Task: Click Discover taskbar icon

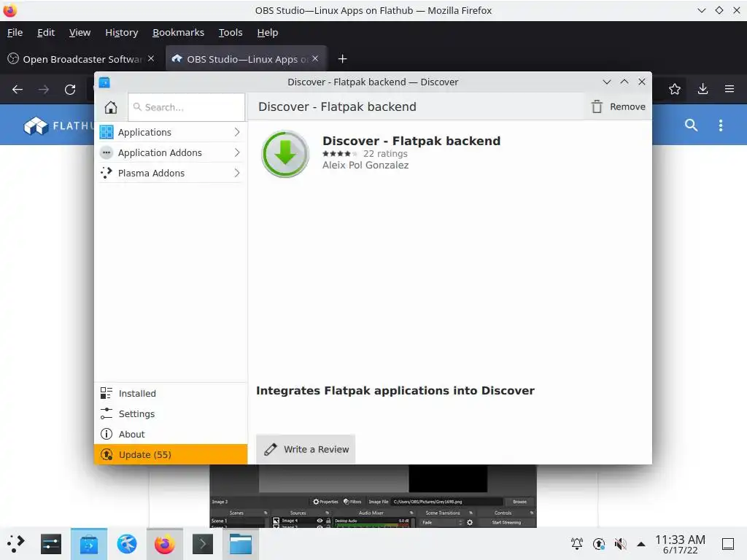Action: click(89, 544)
